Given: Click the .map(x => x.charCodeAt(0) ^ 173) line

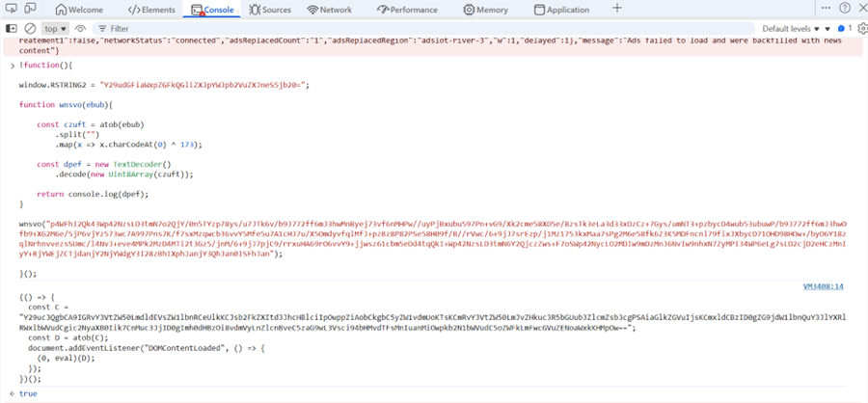Looking at the screenshot, I should pos(128,145).
